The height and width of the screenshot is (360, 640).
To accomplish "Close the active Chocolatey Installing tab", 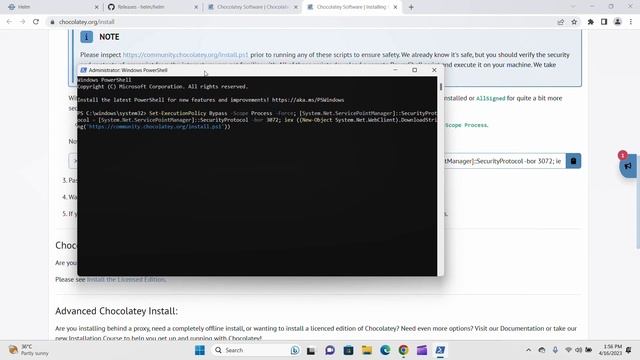I will 395,7.
